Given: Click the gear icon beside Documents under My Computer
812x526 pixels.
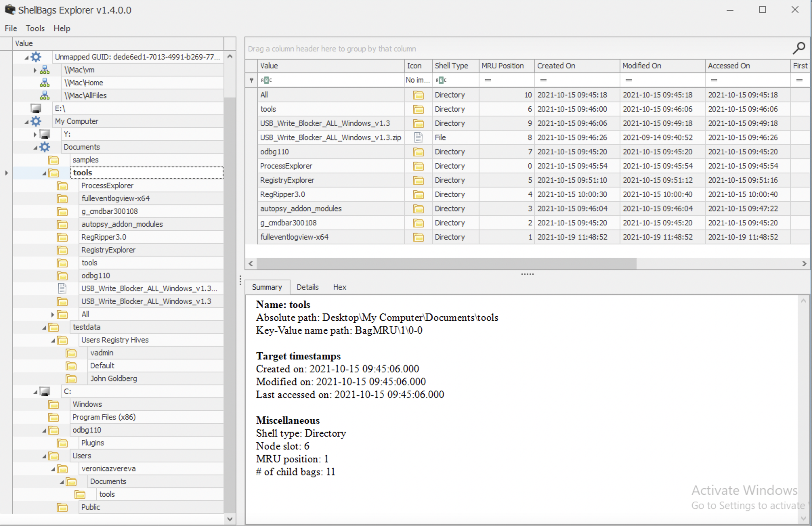Looking at the screenshot, I should (45, 147).
